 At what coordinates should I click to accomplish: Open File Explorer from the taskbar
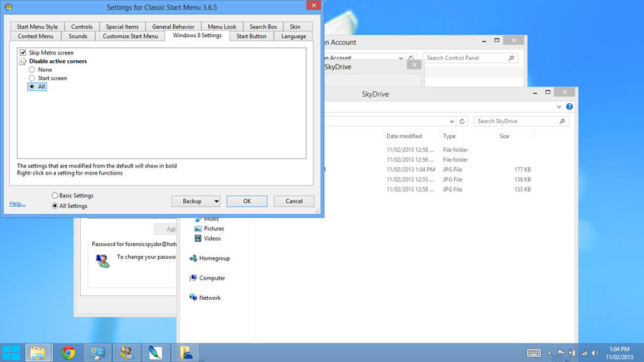pyautogui.click(x=38, y=353)
